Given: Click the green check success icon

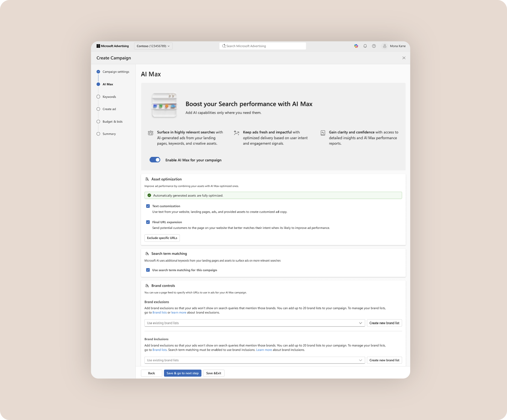Looking at the screenshot, I should click(x=149, y=195).
